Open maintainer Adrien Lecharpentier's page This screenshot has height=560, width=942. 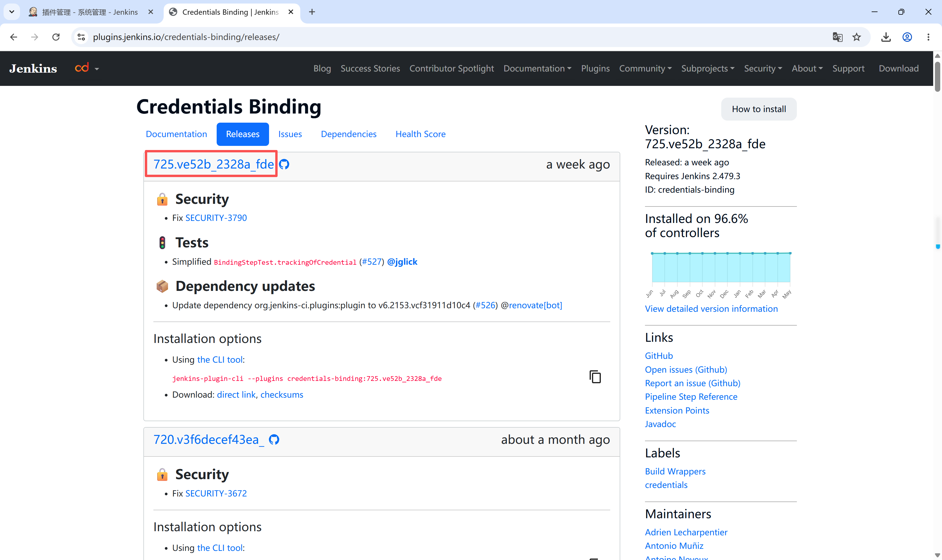[686, 532]
